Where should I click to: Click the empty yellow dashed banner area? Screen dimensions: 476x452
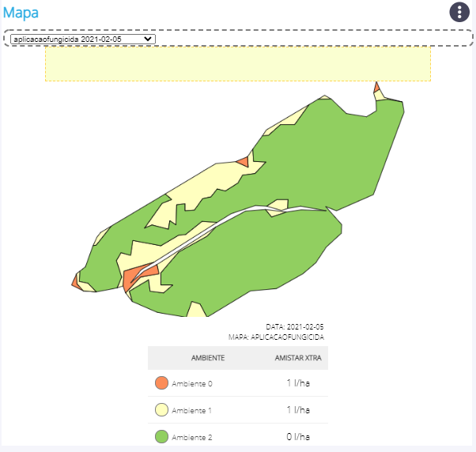(238, 64)
